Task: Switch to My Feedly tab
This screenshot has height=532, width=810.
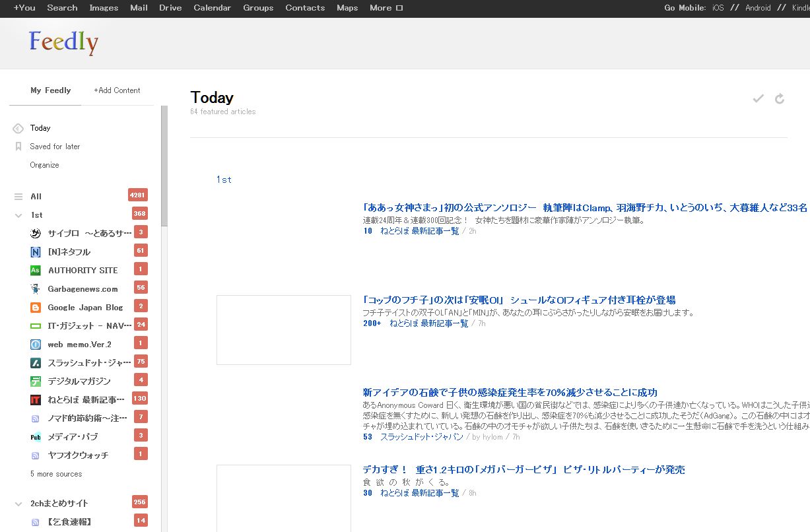Action: 50,90
